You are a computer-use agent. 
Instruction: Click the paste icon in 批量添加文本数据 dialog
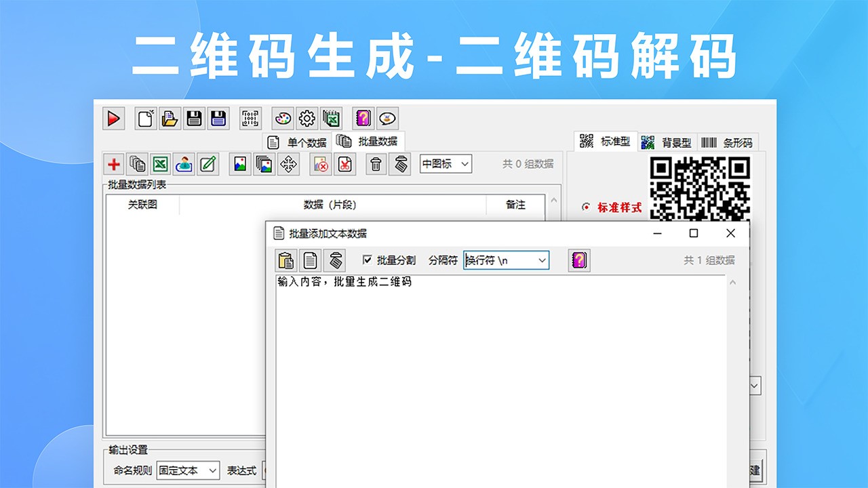(285, 260)
